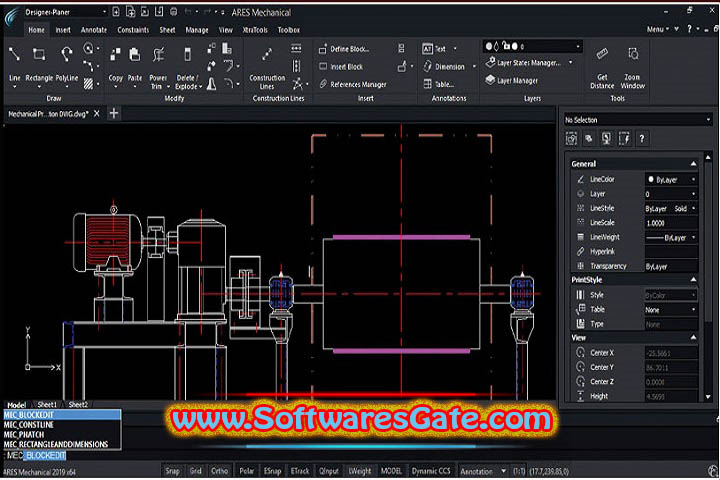
Task: Click the circle tool icon in Draw
Action: pyautogui.click(x=88, y=48)
